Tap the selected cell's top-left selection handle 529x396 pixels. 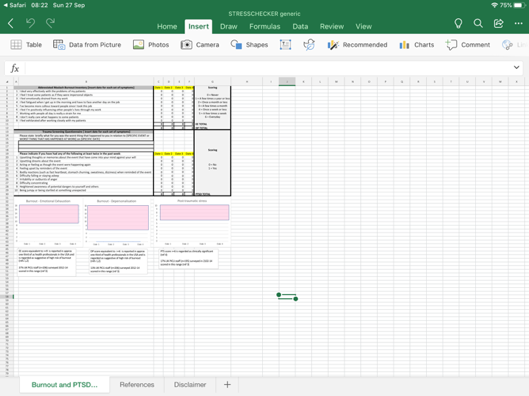(x=279, y=295)
